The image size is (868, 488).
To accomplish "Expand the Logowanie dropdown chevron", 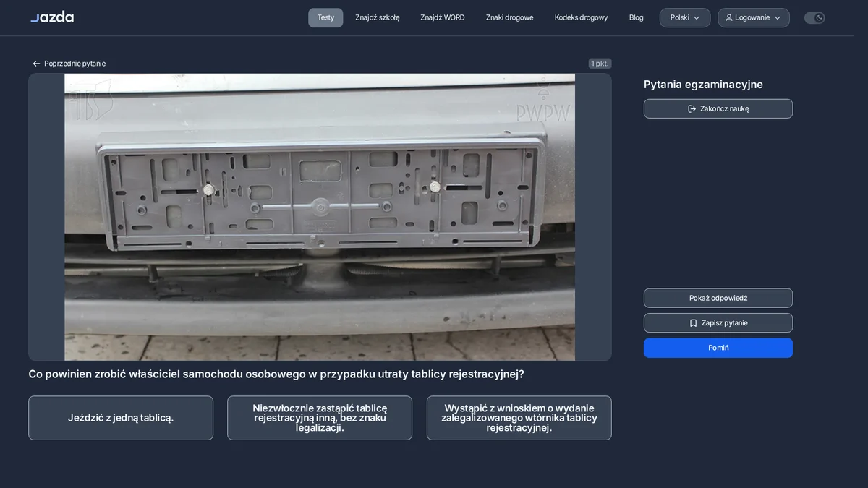I will pyautogui.click(x=778, y=17).
